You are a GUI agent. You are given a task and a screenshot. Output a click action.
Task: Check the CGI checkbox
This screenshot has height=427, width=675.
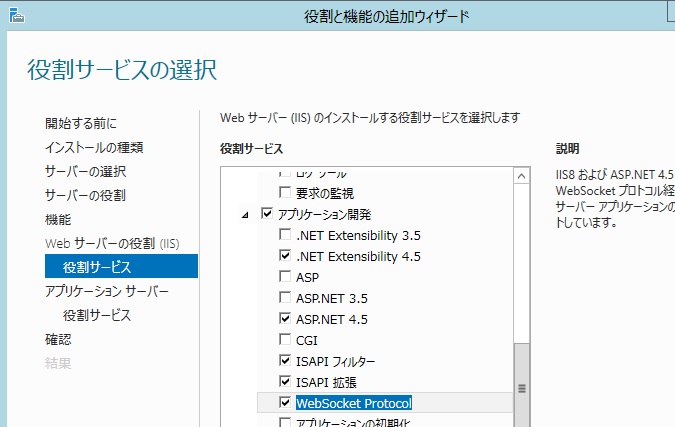[x=285, y=340]
